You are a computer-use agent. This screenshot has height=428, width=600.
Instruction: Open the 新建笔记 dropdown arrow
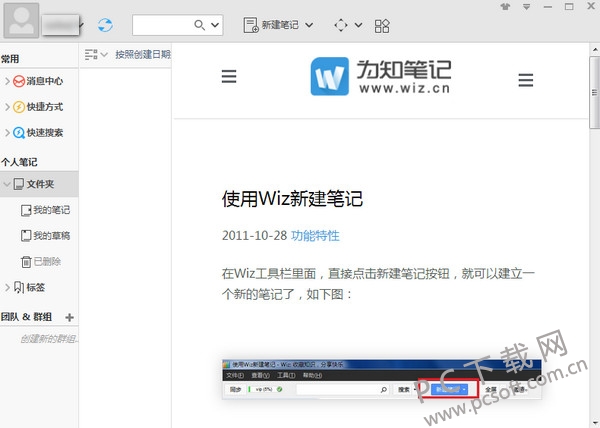pos(309,25)
